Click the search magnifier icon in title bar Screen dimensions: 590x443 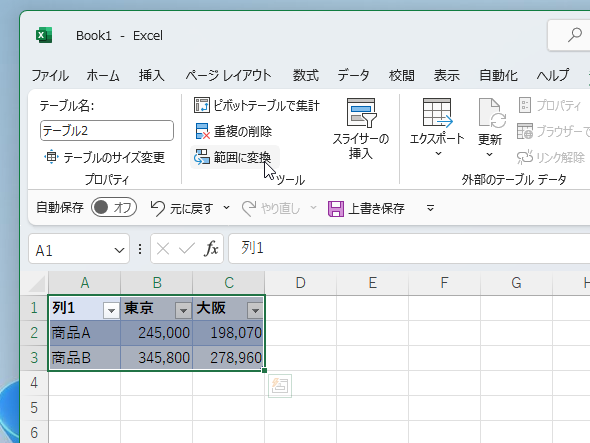(575, 35)
